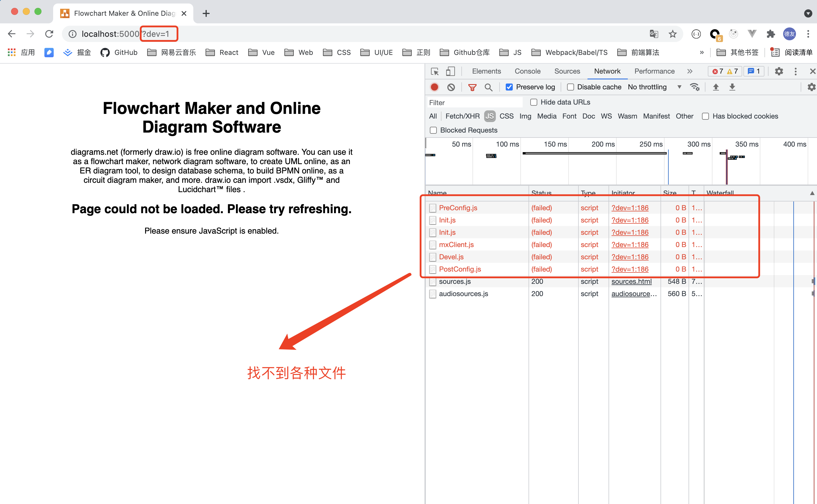Screen dimensions: 817x504
Task: Click the errors and warnings counter
Action: 725,71
